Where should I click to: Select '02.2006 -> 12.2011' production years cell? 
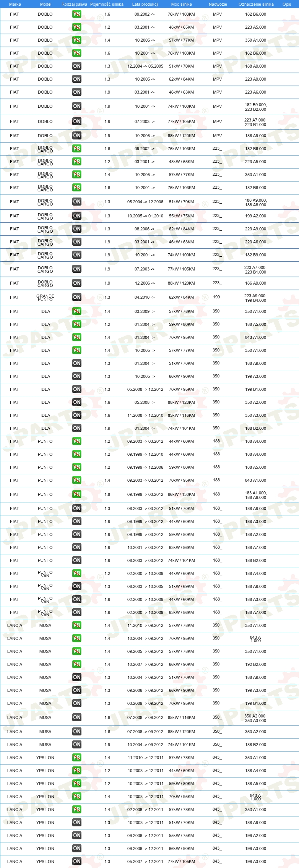pyautogui.click(x=145, y=810)
